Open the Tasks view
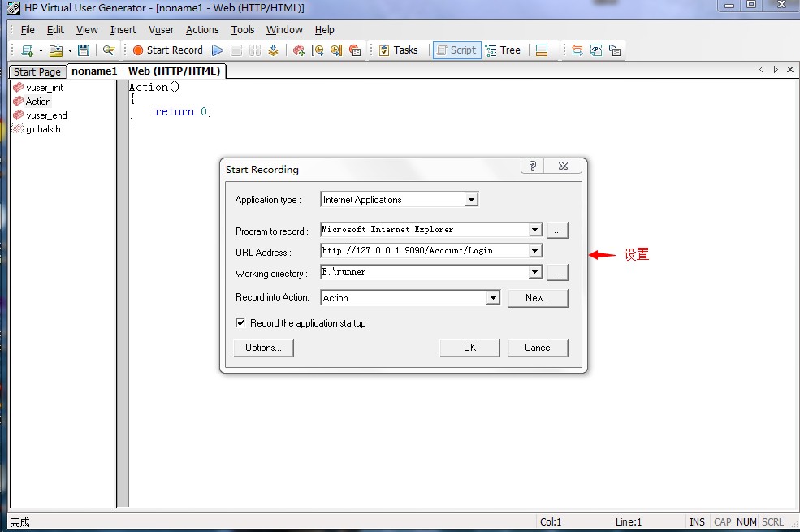800x532 pixels. pos(399,50)
